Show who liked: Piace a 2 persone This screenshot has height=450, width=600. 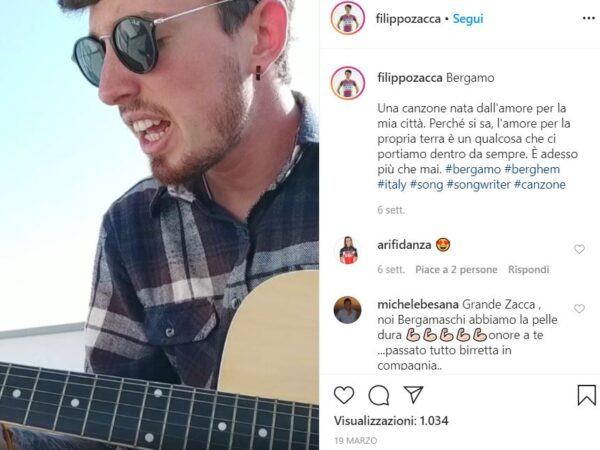pyautogui.click(x=456, y=269)
